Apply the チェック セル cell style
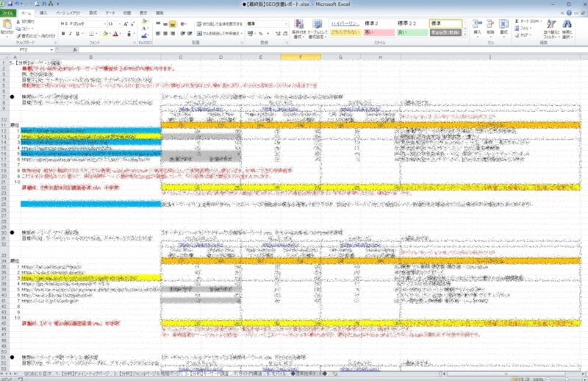Screen dimensions: 588x381 click(445, 32)
